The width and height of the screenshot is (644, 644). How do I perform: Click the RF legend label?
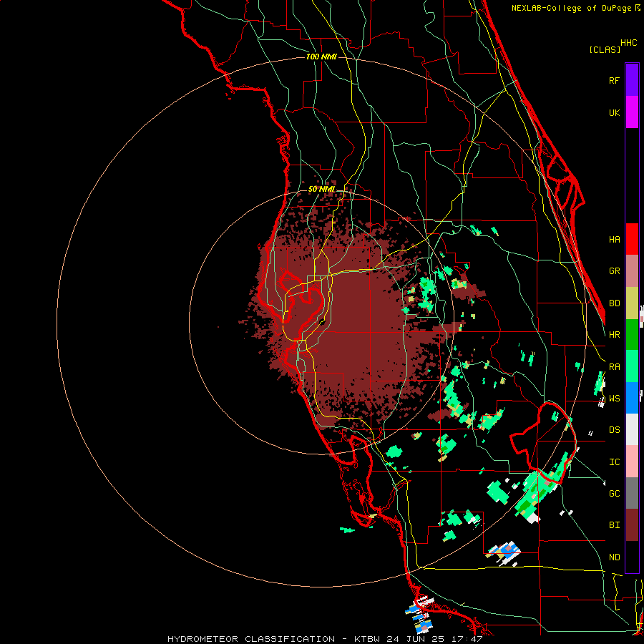click(614, 80)
